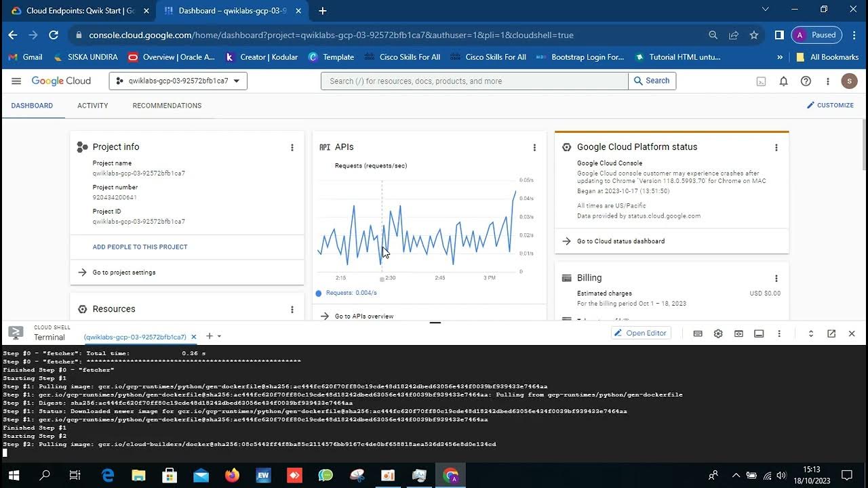
Task: Maximize or restore Cloud Shell panel
Action: (x=810, y=333)
